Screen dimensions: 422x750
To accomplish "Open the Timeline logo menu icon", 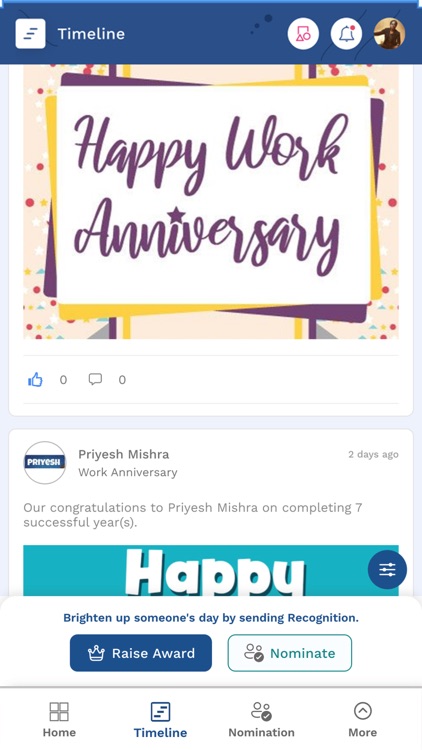I will [x=31, y=33].
